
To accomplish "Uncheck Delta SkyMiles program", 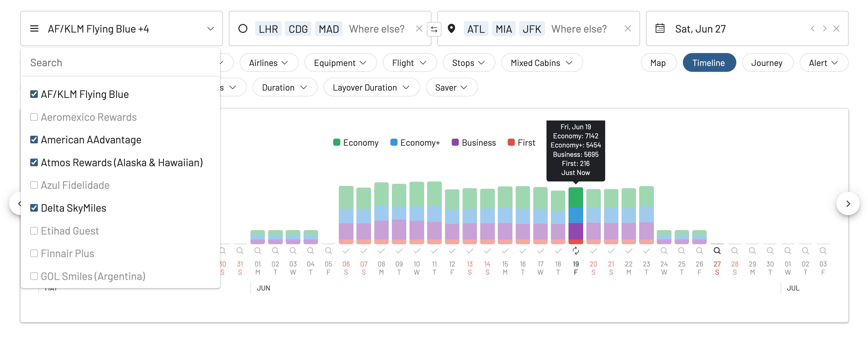I will pyautogui.click(x=34, y=208).
